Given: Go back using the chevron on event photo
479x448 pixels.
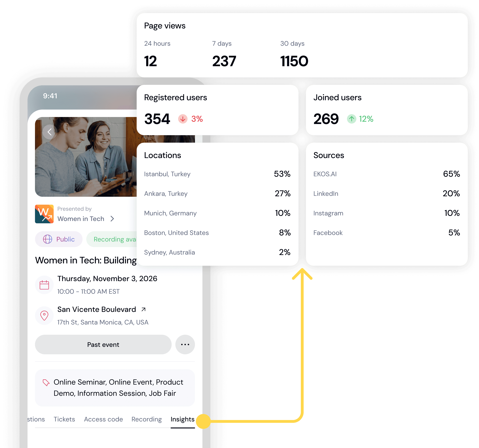Looking at the screenshot, I should (x=50, y=132).
